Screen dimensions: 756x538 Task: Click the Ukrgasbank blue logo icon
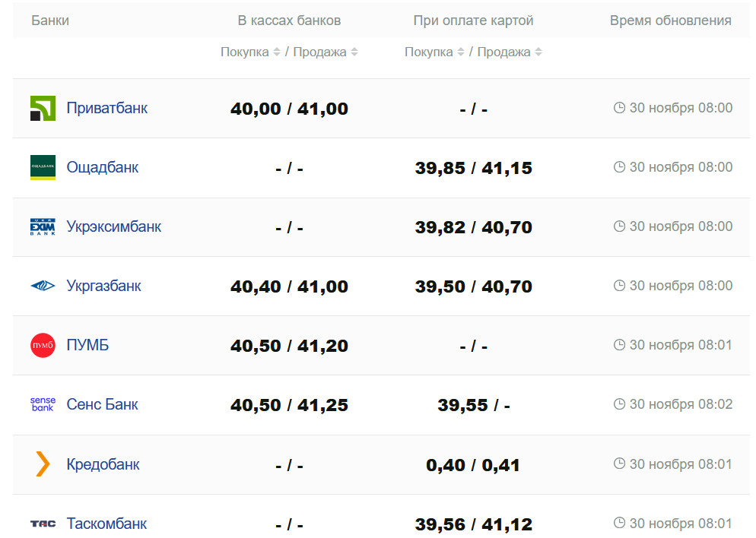pos(43,286)
